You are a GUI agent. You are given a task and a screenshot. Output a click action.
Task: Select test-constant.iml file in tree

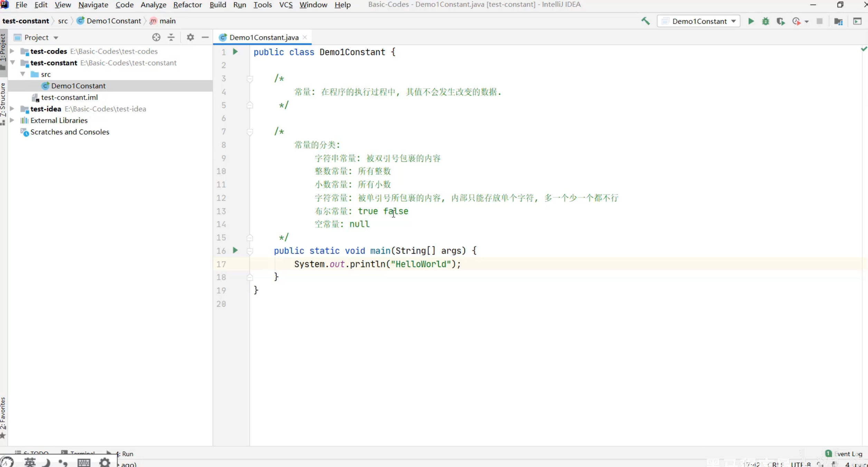click(69, 97)
